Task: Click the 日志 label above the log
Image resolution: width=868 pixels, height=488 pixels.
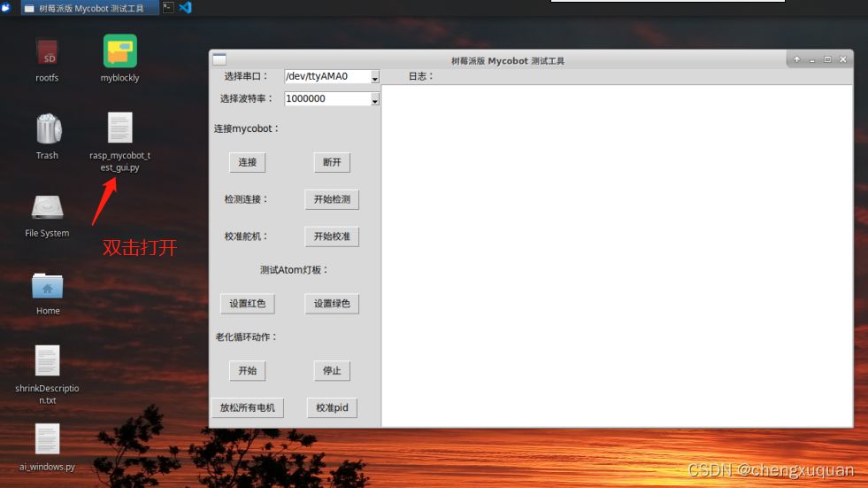Action: pos(420,76)
